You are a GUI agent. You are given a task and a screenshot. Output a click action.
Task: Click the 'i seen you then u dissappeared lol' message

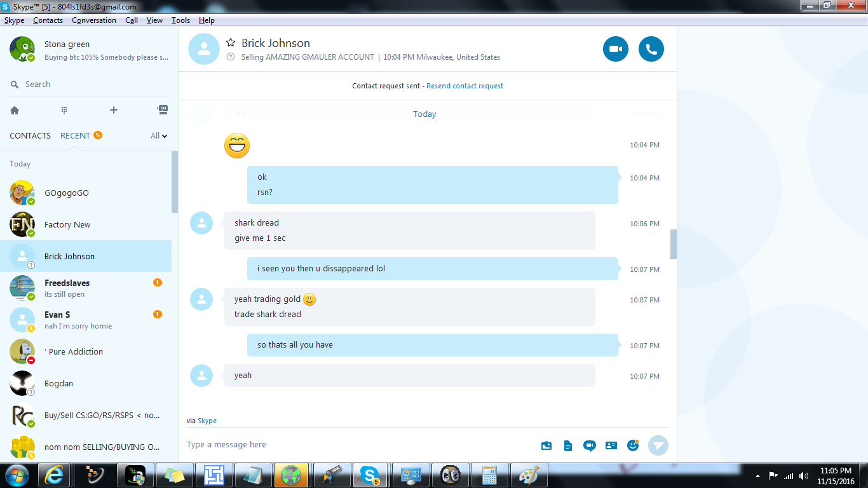pyautogui.click(x=433, y=269)
